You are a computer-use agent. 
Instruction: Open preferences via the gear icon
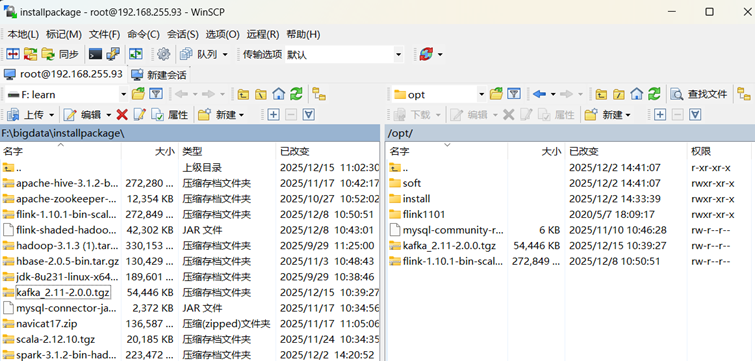coord(164,54)
